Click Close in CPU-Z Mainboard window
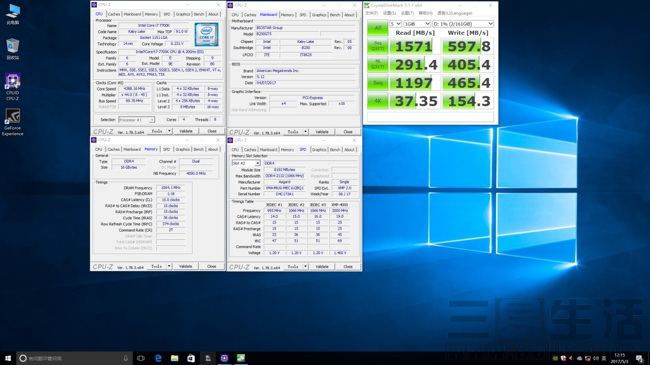The width and height of the screenshot is (650, 365). (348, 131)
